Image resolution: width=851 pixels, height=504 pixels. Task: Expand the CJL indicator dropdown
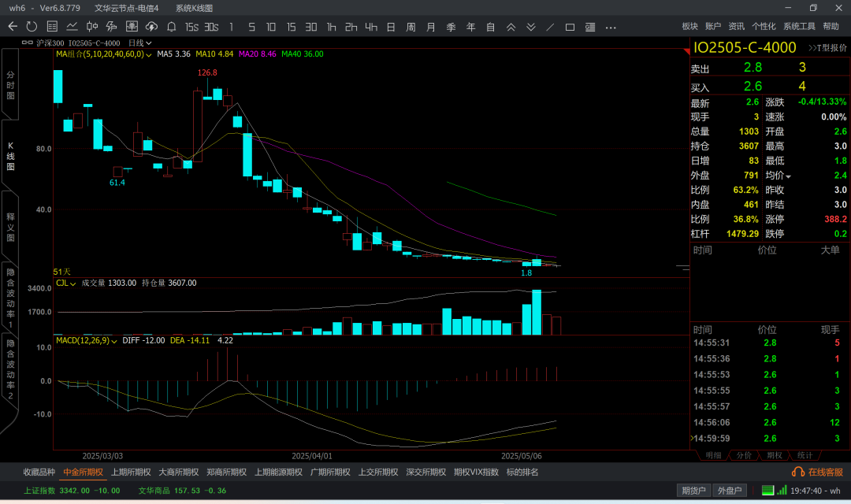[x=72, y=283]
